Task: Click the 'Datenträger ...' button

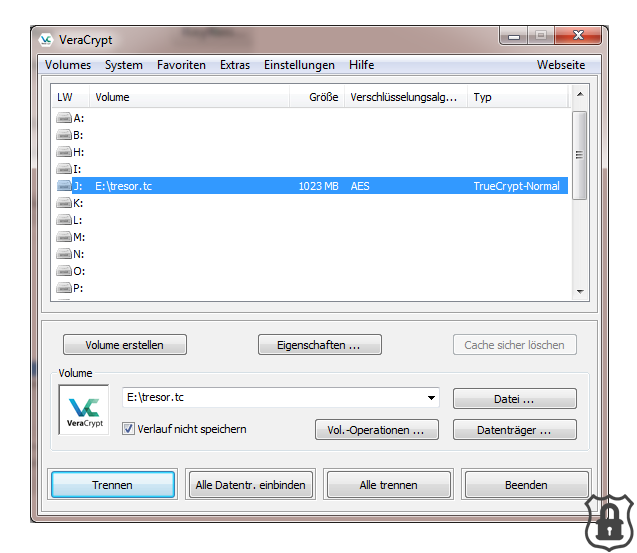Action: (515, 430)
